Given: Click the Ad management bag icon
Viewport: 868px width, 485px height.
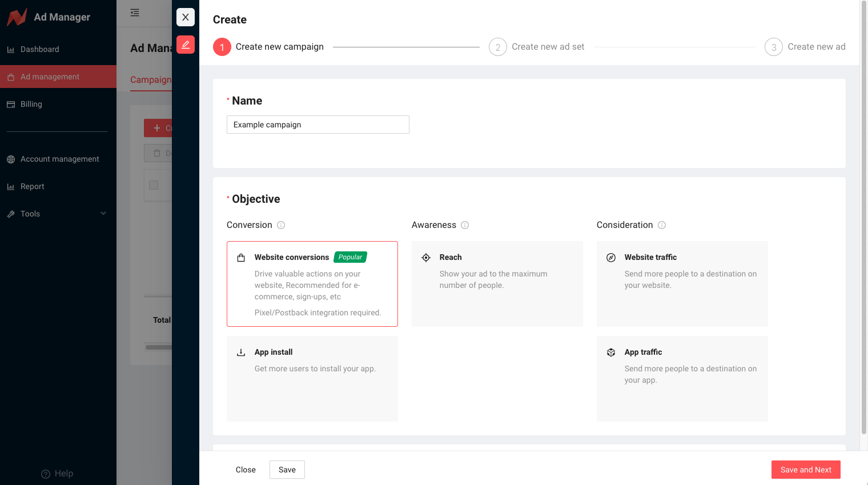Looking at the screenshot, I should pos(11,77).
